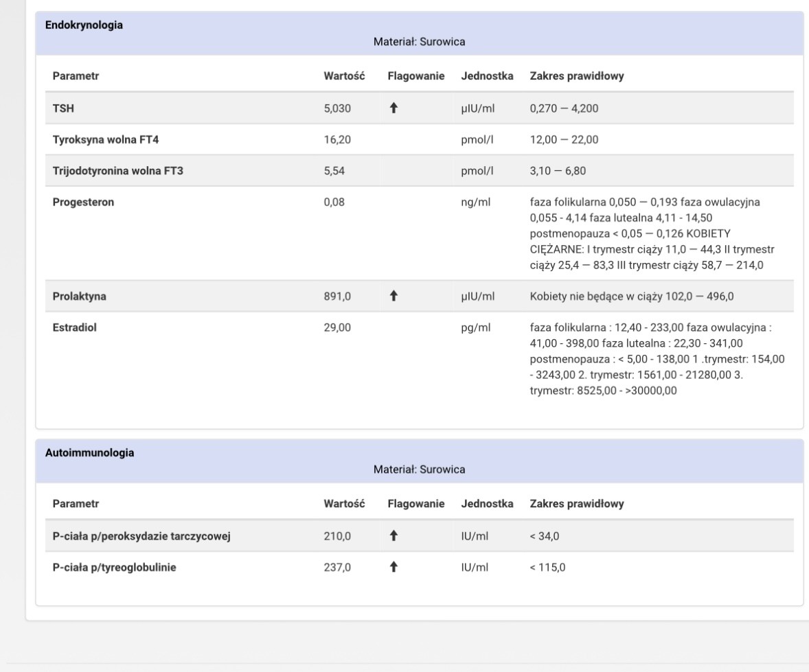Click the up arrow in the P-ciała p/peroksydazie tarczycowej row

[x=394, y=536]
